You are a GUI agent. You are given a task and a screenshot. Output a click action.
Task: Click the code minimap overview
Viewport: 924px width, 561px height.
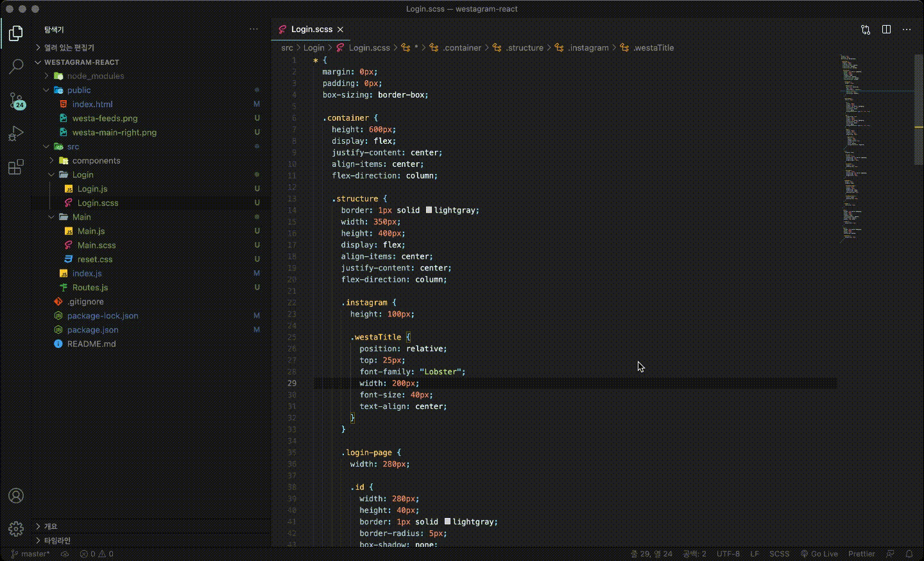(876, 148)
